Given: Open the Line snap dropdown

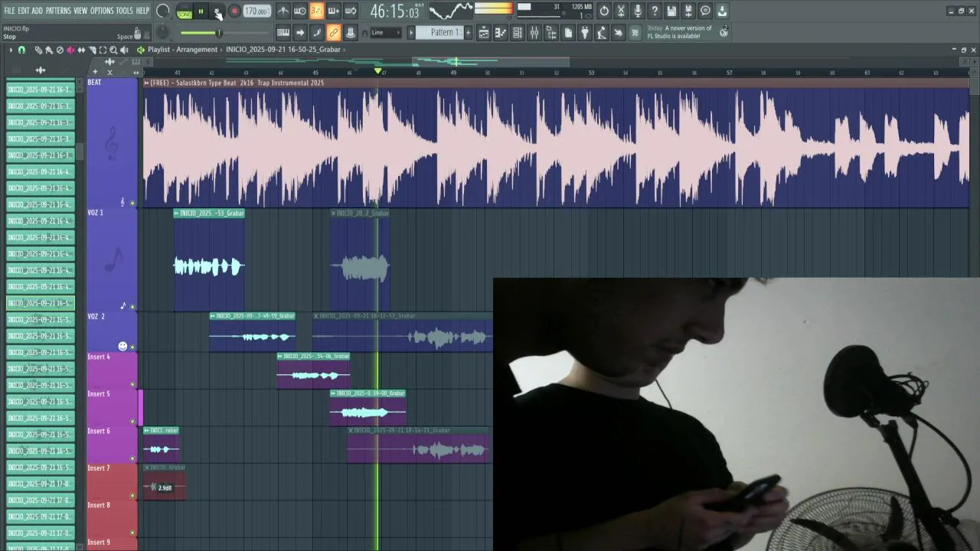Looking at the screenshot, I should pyautogui.click(x=386, y=32).
